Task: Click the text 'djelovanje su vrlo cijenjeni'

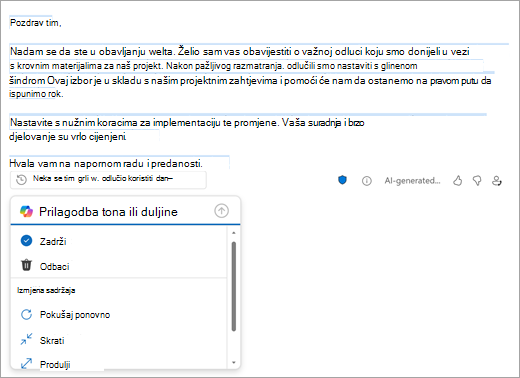Action: click(x=68, y=137)
